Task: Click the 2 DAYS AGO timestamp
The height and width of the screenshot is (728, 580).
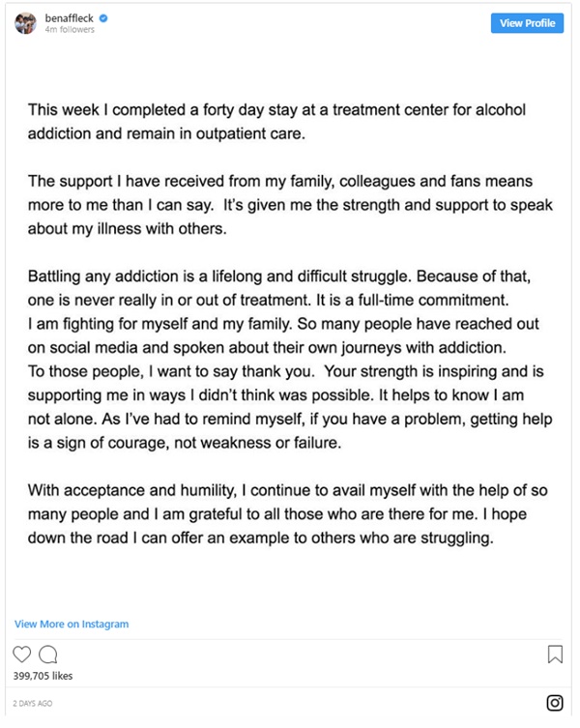Action: pos(33,704)
